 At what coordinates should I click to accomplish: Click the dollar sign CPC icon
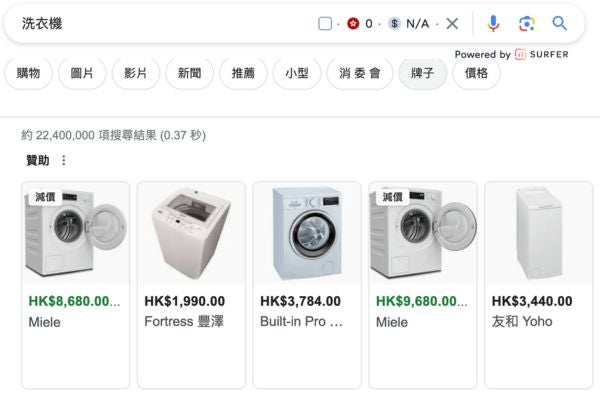coord(394,24)
